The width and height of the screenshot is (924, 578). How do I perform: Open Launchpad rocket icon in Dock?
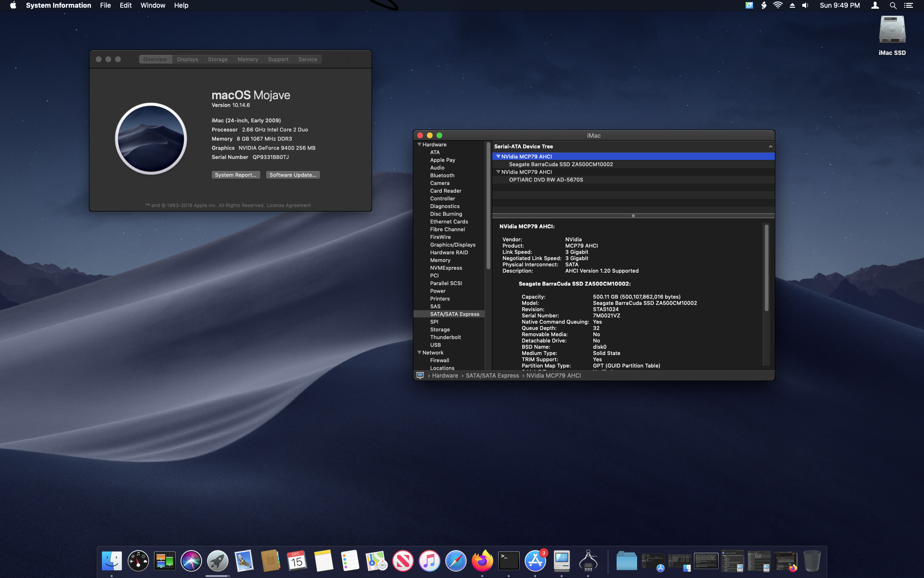(218, 561)
